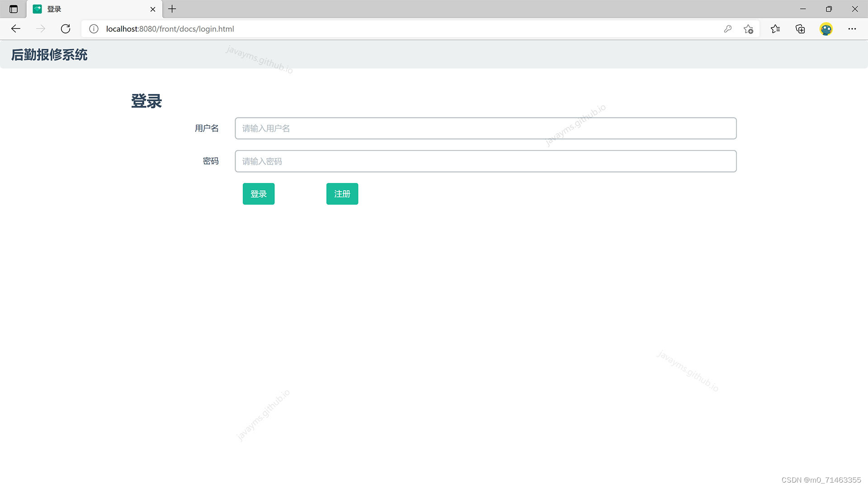Open the Collections icon
868x488 pixels.
(800, 29)
